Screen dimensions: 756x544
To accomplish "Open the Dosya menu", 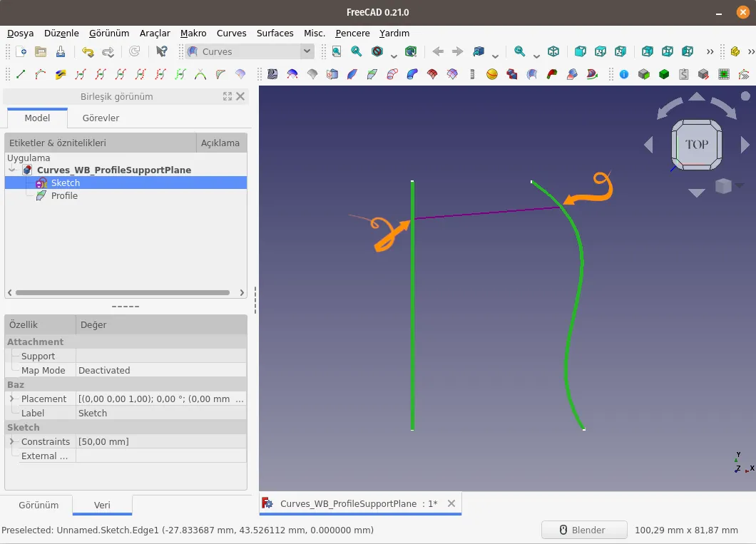I will (20, 34).
